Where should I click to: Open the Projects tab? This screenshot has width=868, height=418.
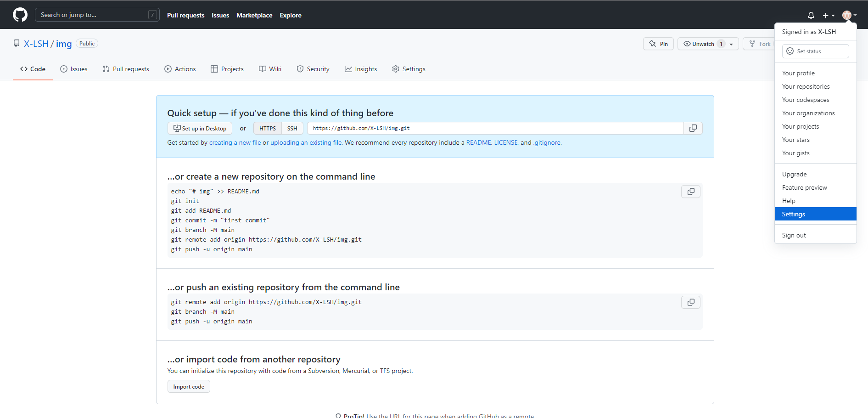coord(227,69)
